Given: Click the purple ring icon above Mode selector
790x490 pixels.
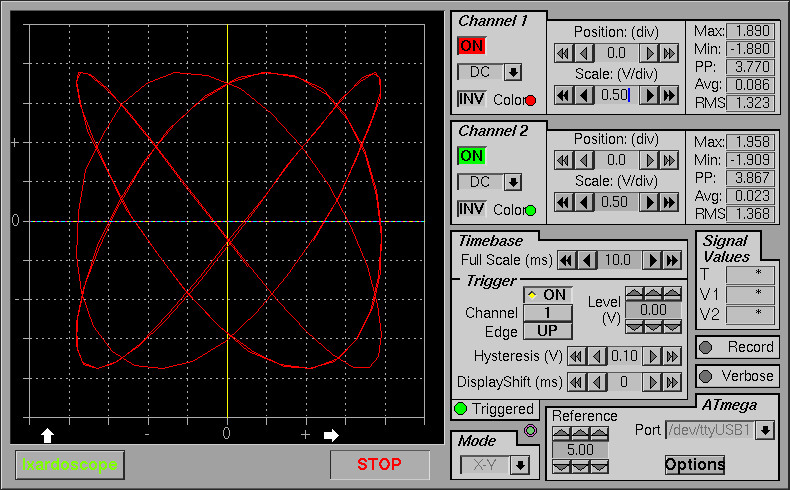Looking at the screenshot, I should tap(531, 431).
